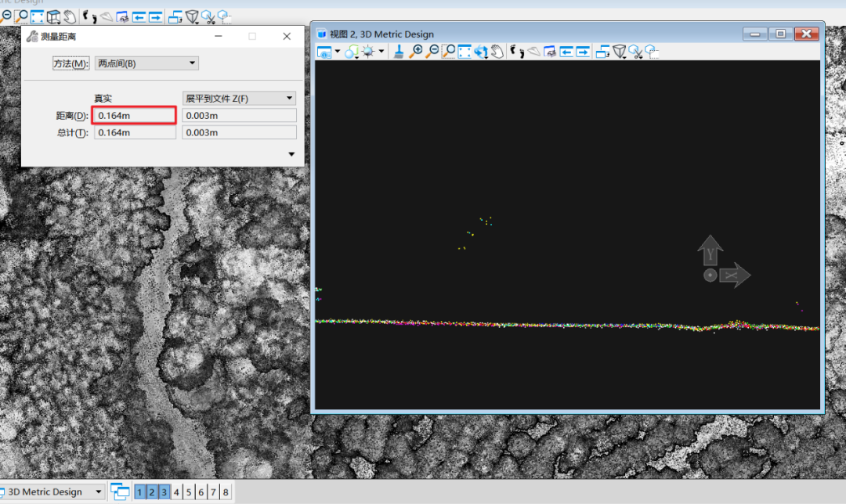Close the 测量距离 dialog
The height and width of the screenshot is (504, 846).
click(287, 36)
